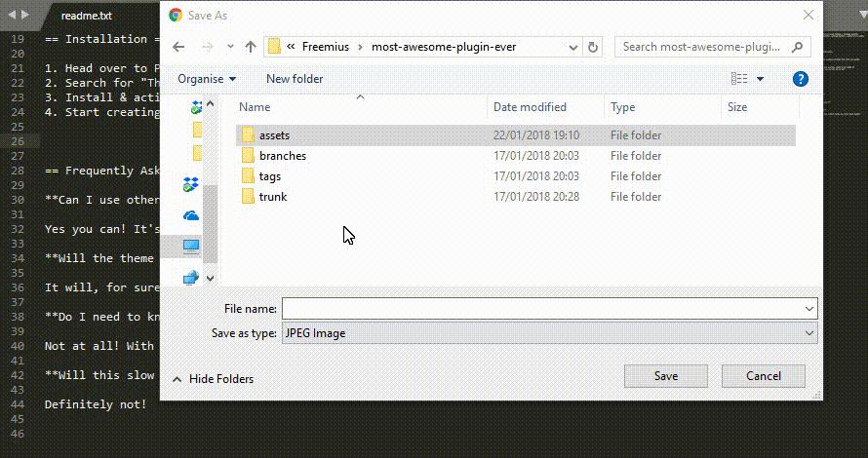The height and width of the screenshot is (458, 868).
Task: Expand the view options dropdown arrow
Action: [x=760, y=79]
